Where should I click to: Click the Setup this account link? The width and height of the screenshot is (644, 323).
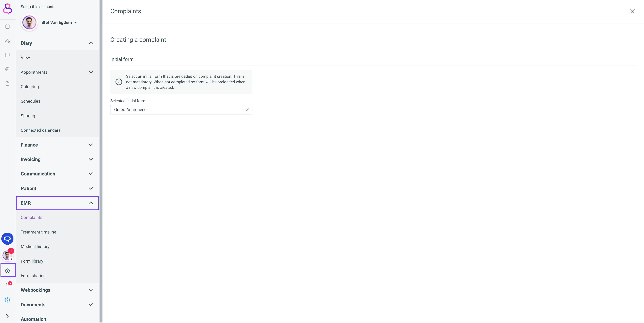(x=37, y=7)
